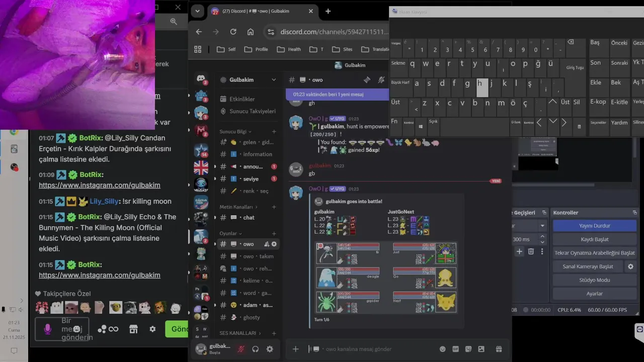The height and width of the screenshot is (362, 644).
Task: Click the emoji icon in stream chat input
Action: 76,329
